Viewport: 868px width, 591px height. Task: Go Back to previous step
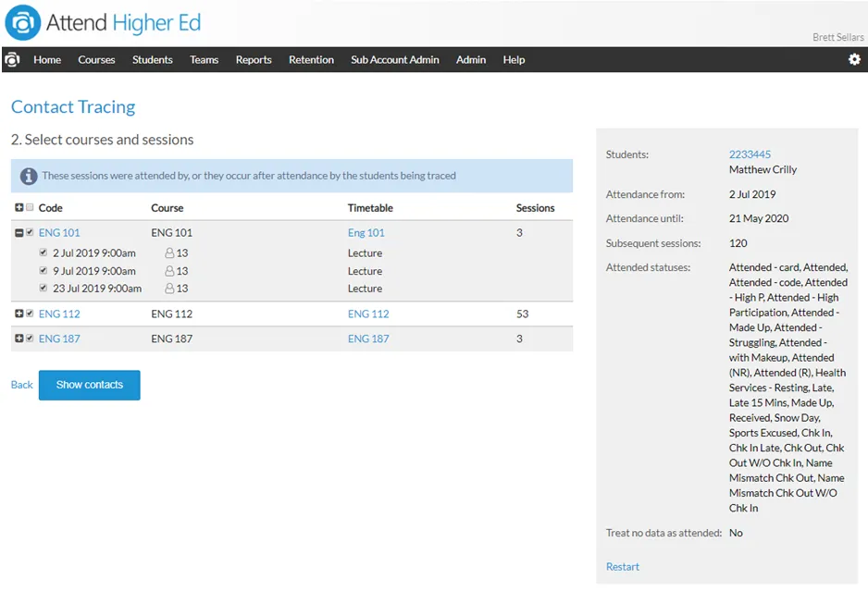click(x=21, y=385)
